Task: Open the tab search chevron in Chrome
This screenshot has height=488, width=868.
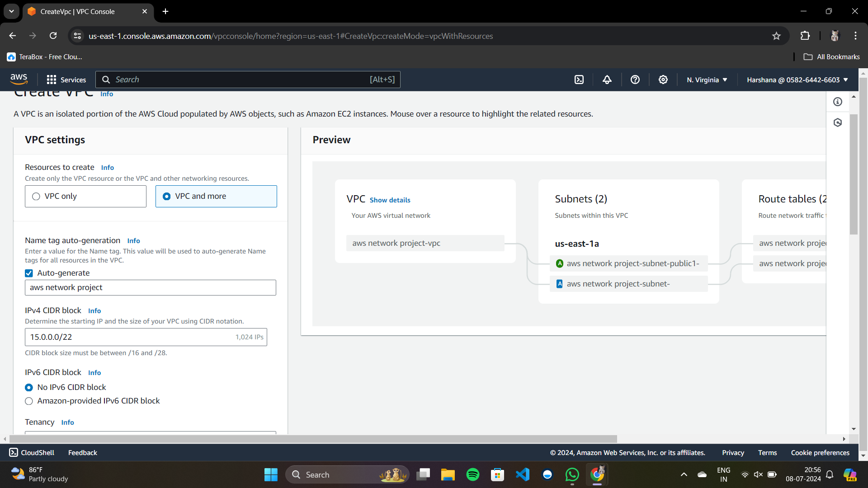Action: click(x=11, y=11)
